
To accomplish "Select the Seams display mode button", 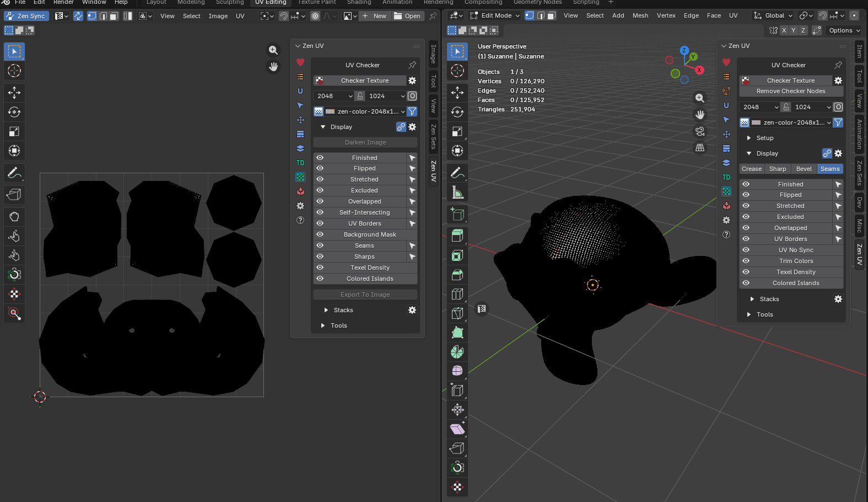I will 829,169.
